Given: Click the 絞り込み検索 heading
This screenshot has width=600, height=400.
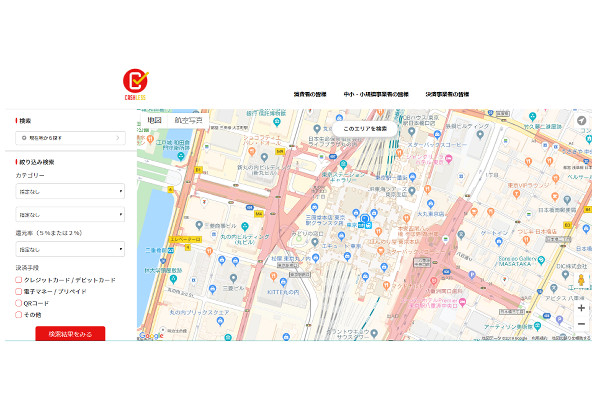Looking at the screenshot, I should (x=37, y=162).
